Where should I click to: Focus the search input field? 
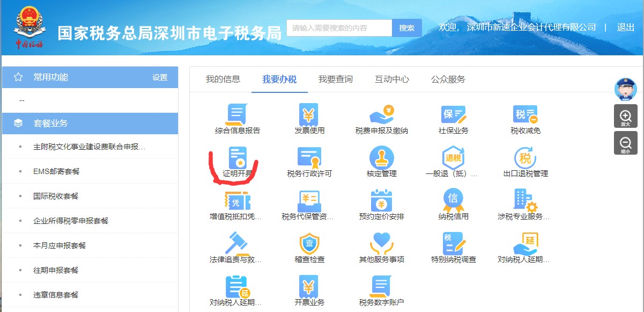pos(339,28)
